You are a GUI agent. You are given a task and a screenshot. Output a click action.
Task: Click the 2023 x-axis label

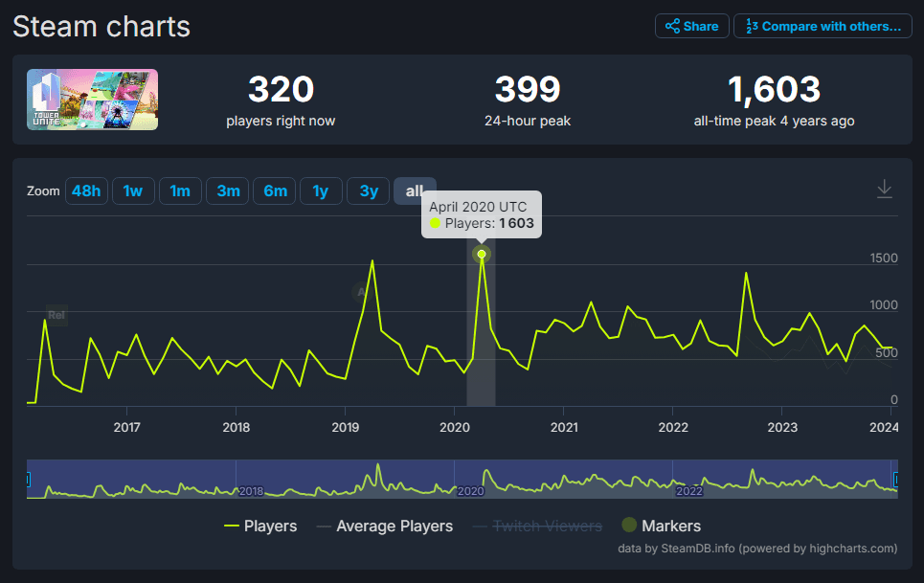coord(782,428)
